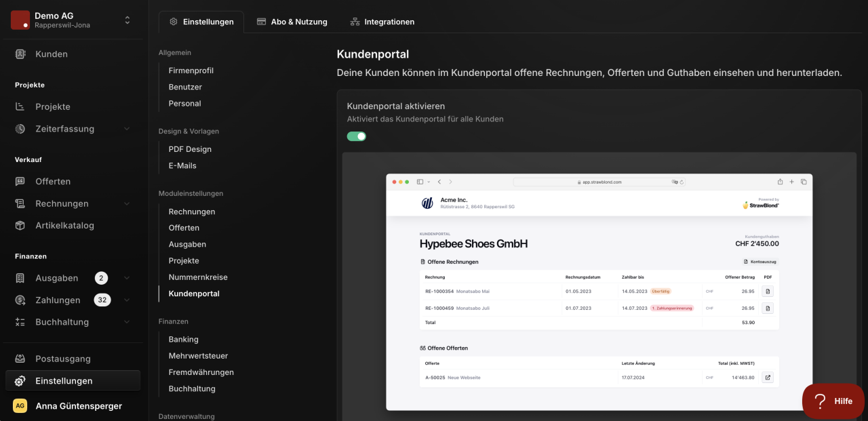Expand the Rechnungen sidebar chevron
868x421 pixels.
tap(127, 203)
